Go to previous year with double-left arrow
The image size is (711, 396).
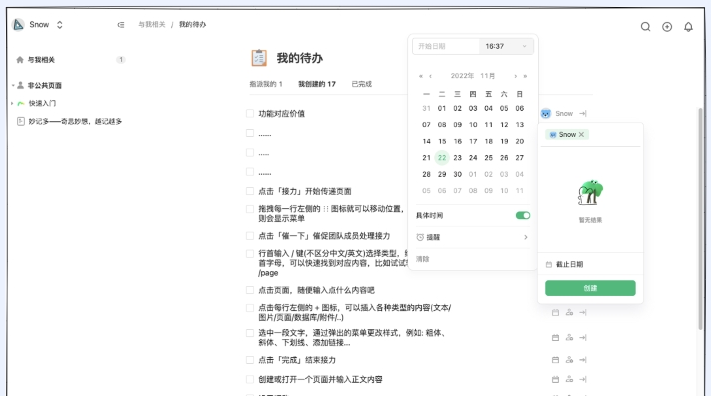(x=421, y=76)
